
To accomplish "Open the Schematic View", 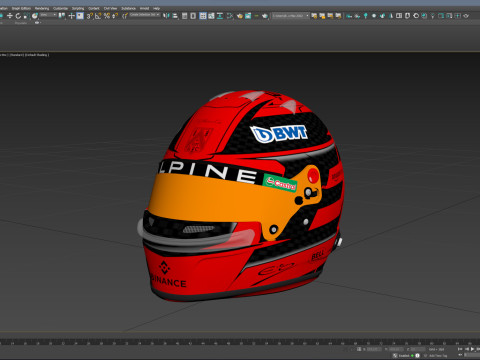I will (x=220, y=16).
